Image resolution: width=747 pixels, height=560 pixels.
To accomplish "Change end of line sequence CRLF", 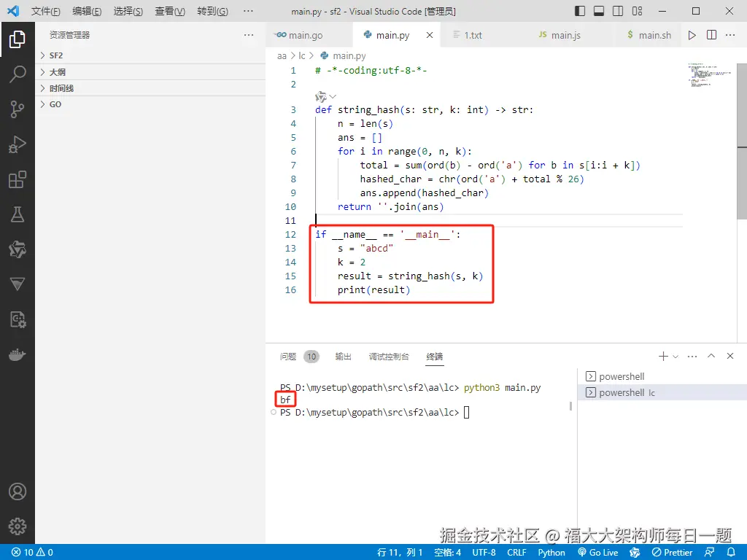I will 516,553.
